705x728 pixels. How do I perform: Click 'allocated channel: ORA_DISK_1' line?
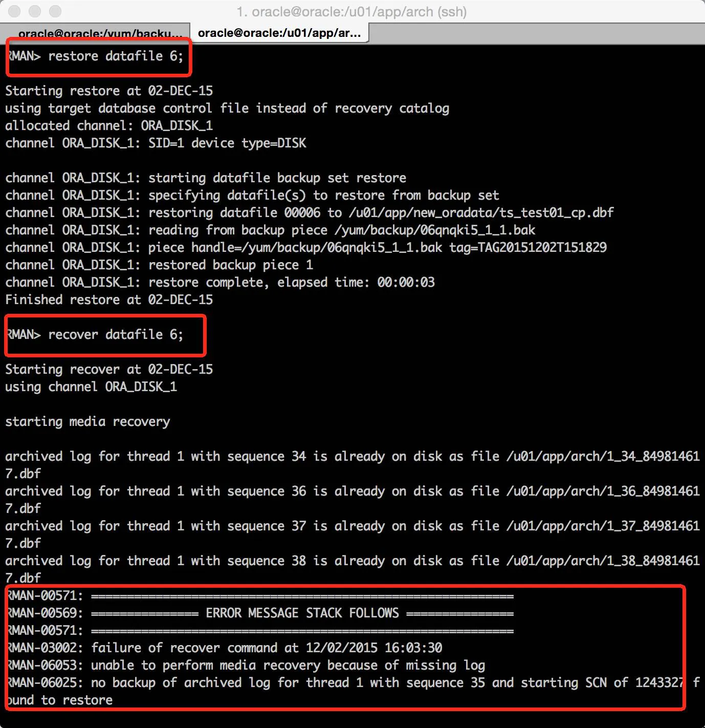(x=109, y=126)
